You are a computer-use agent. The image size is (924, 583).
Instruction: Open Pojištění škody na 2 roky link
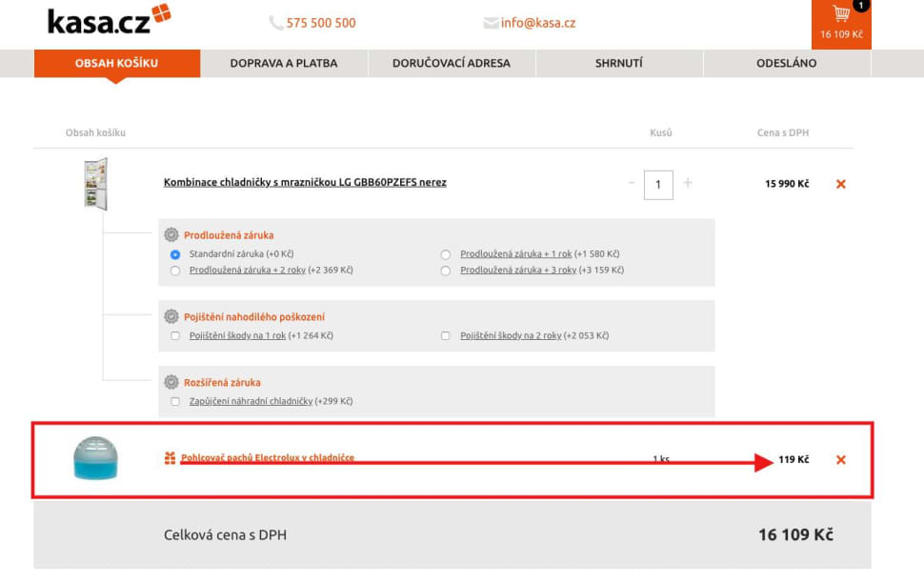pos(511,335)
